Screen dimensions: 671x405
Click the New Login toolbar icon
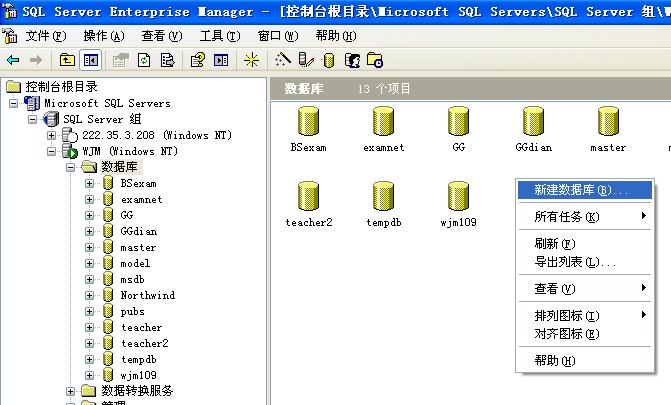[353, 60]
